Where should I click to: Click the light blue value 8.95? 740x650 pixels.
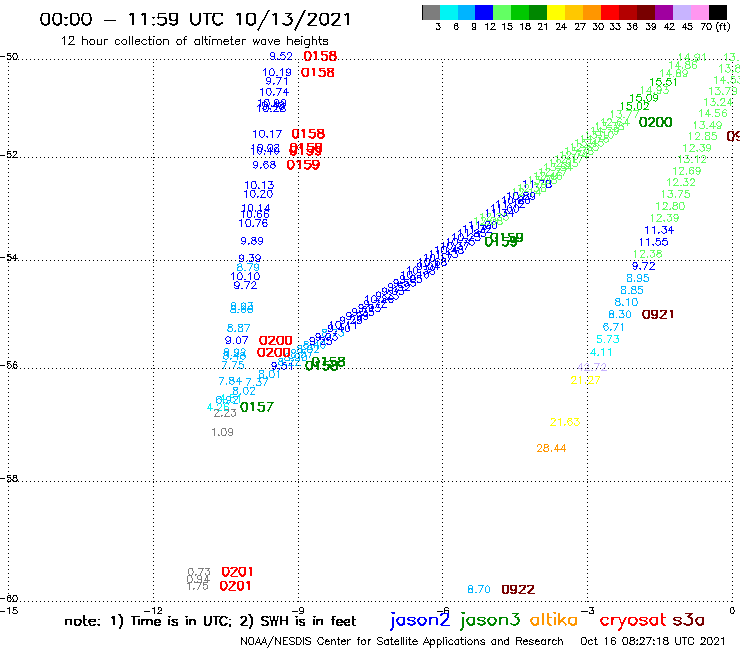tap(638, 278)
